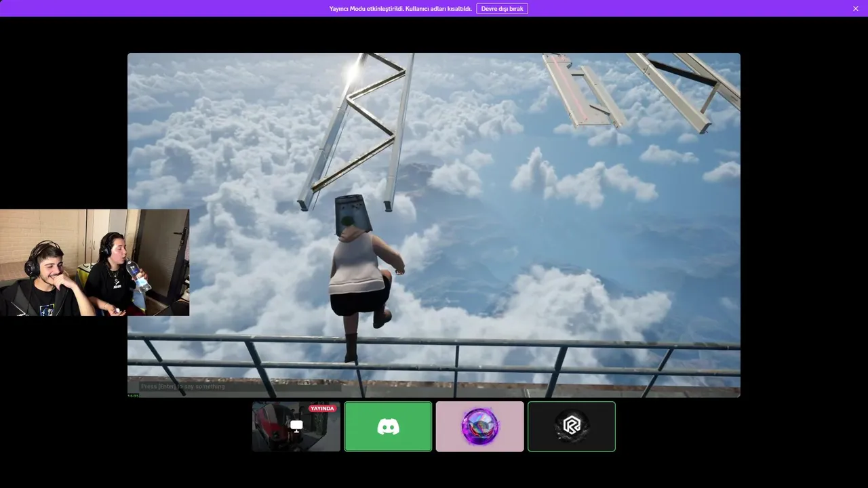
Task: Click the 'Yayıncı Modu etkinleştirildi' banner text
Action: click(400, 9)
